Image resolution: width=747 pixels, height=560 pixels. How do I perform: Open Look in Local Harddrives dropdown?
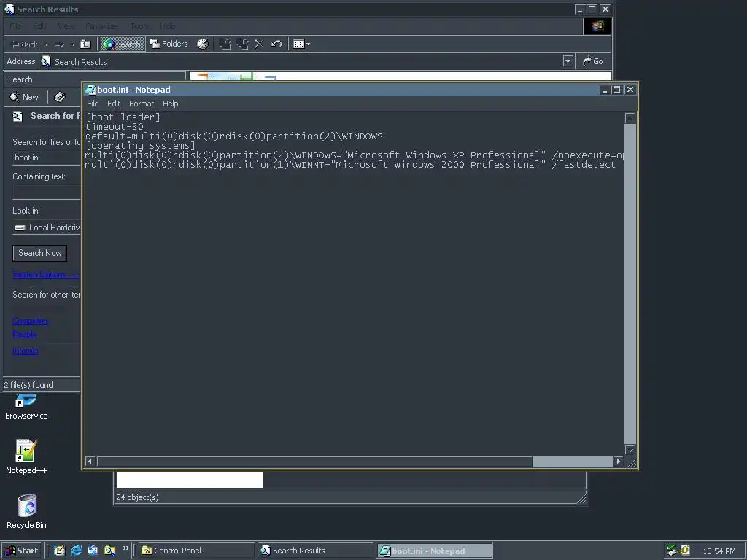(x=46, y=227)
